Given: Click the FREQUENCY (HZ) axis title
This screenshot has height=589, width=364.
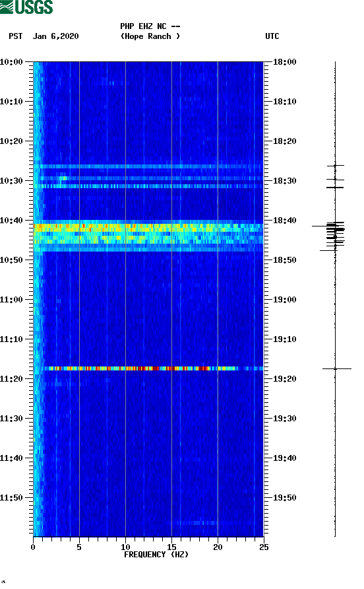Looking at the screenshot, I should pos(156,555).
